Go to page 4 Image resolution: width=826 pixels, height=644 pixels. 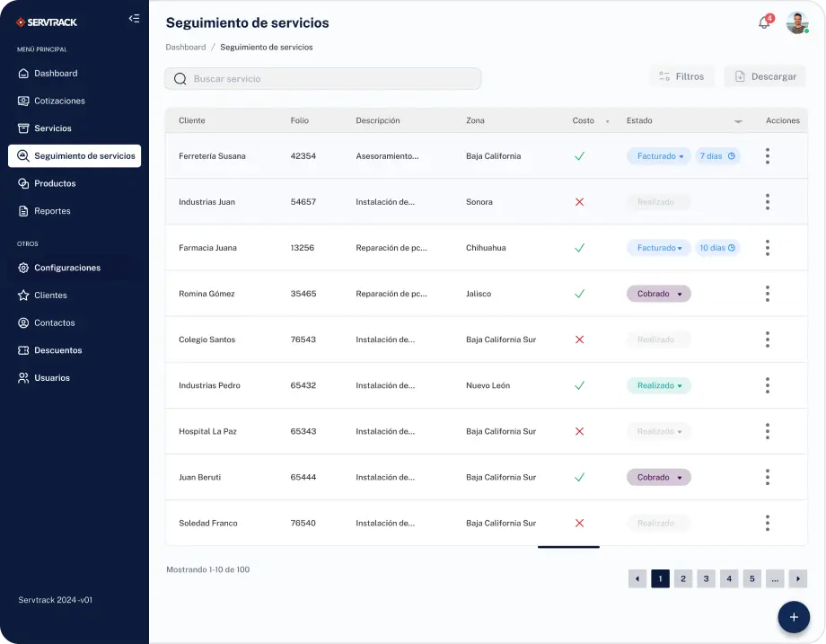pos(729,578)
